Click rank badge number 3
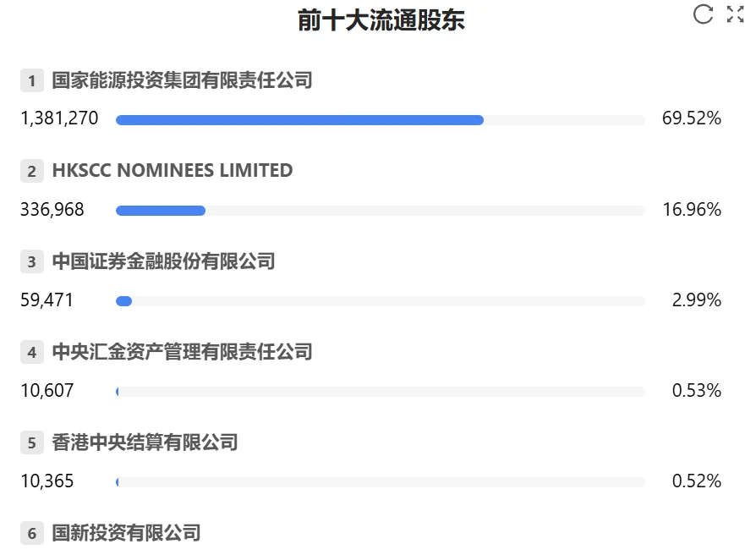 point(31,262)
